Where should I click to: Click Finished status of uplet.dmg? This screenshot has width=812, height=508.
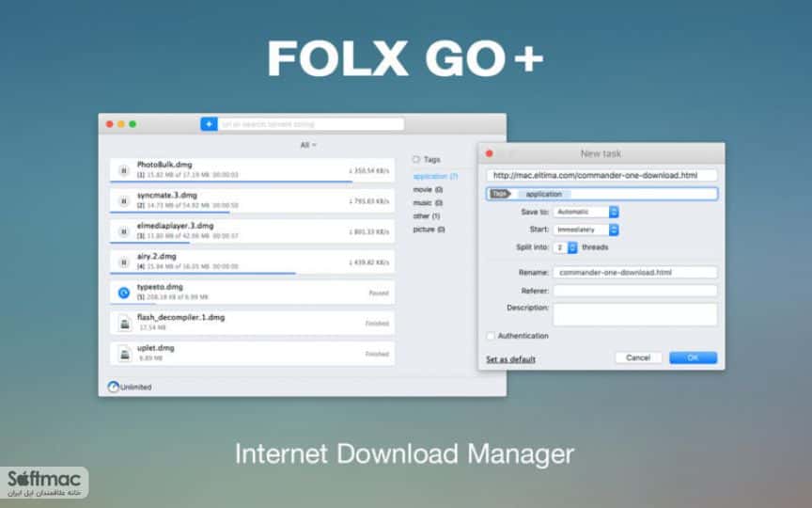click(377, 354)
